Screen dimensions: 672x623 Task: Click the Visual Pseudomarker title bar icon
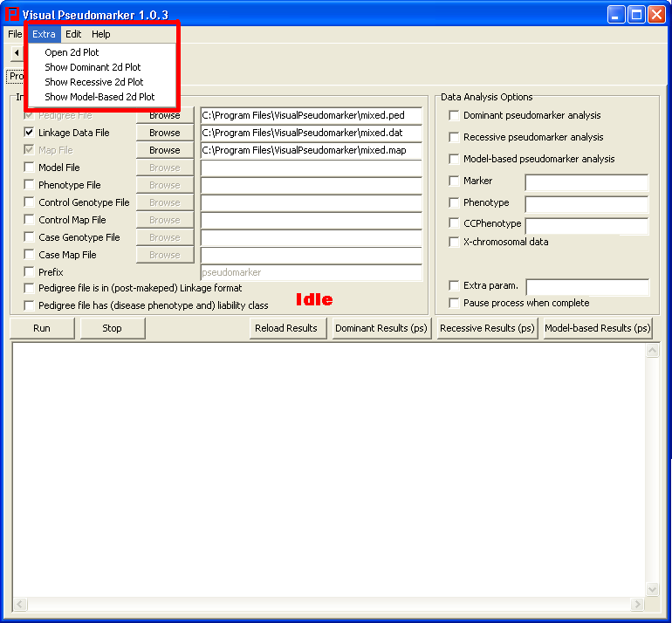(12, 14)
